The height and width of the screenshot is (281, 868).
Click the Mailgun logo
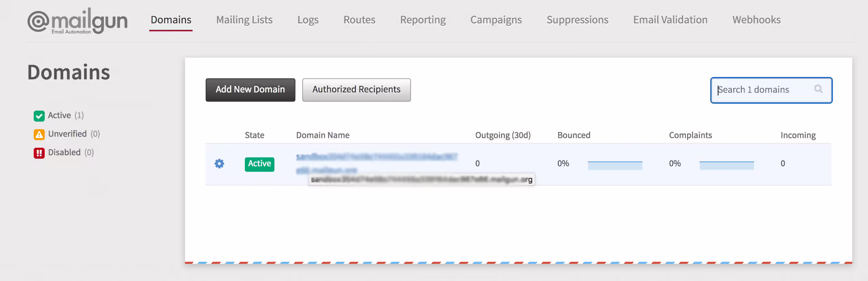77,21
